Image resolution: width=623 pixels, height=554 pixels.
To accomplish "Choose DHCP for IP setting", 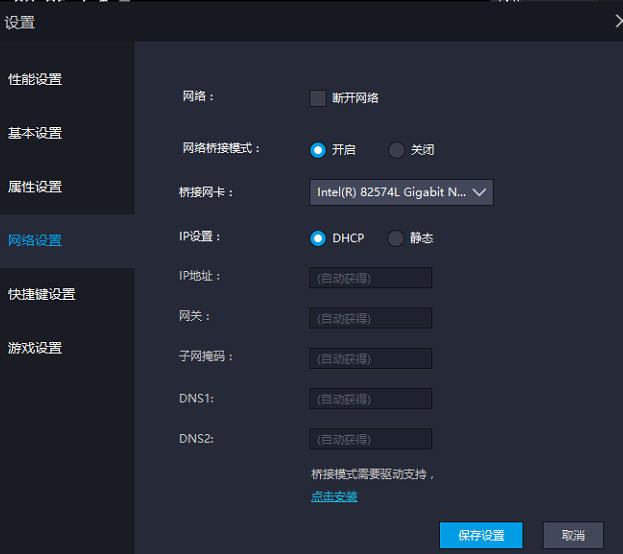I will click(318, 238).
